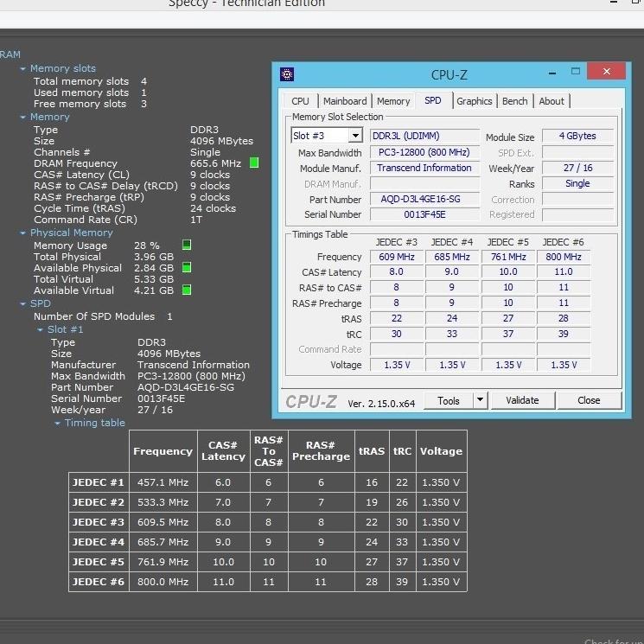This screenshot has width=644, height=644.
Task: Click the Frequency column header in Speccy table
Action: click(163, 451)
